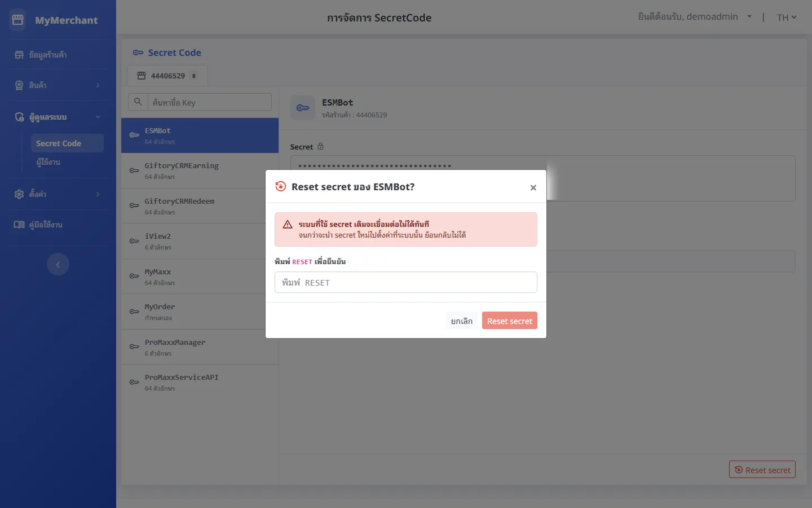Click the สินค้า product icon
Screen dimensions: 812x508
[19, 85]
